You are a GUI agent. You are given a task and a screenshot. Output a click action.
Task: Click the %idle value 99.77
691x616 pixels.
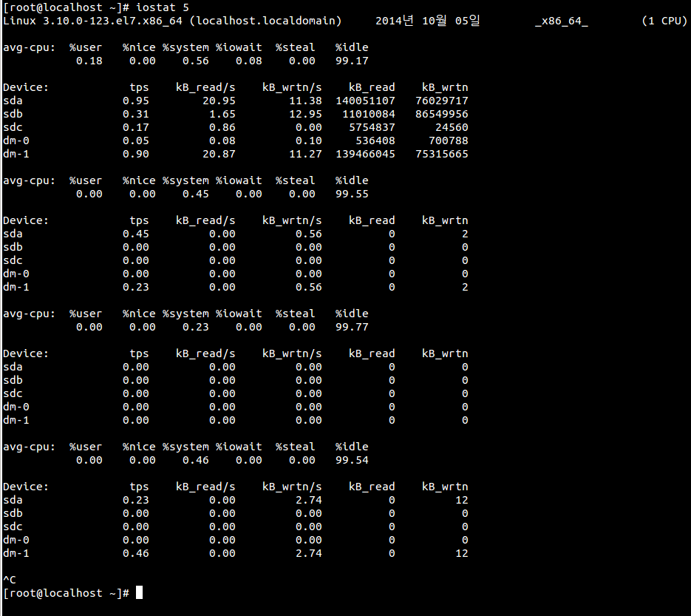pyautogui.click(x=351, y=327)
